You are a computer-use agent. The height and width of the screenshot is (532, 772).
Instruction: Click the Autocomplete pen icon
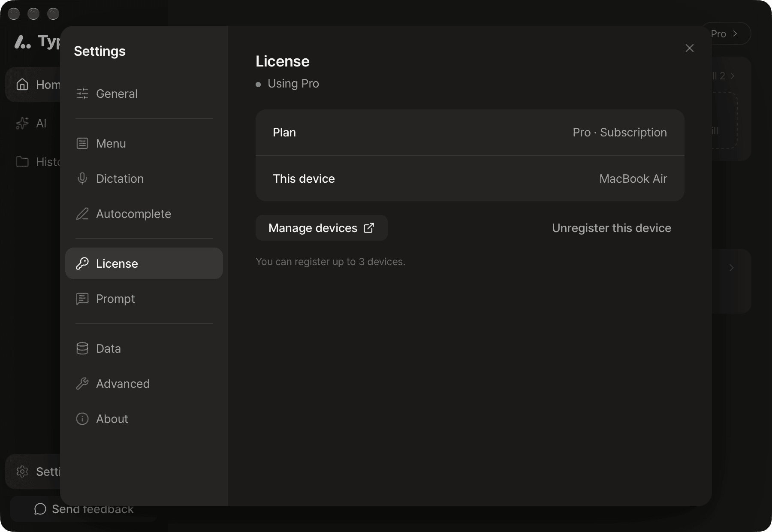[82, 214]
